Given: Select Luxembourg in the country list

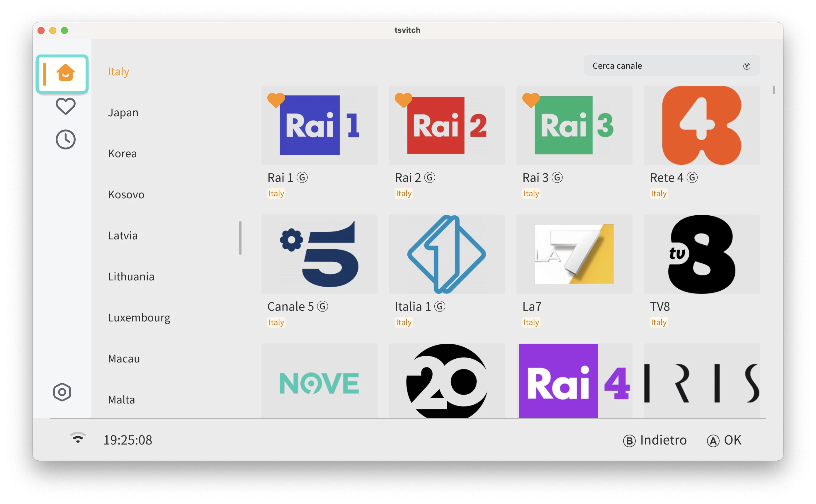Looking at the screenshot, I should pyautogui.click(x=139, y=318).
